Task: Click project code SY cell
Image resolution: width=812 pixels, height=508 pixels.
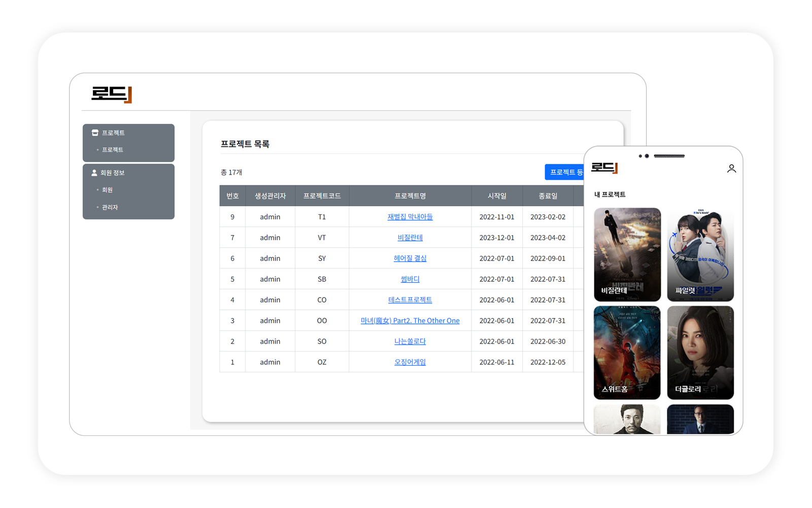Action: coord(322,259)
